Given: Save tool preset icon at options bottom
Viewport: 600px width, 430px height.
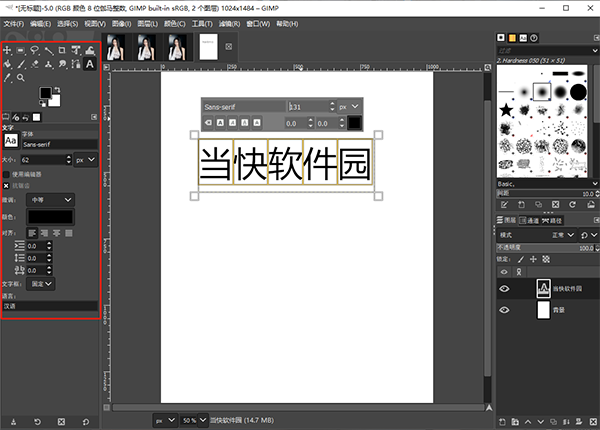Looking at the screenshot, I should coord(13,422).
